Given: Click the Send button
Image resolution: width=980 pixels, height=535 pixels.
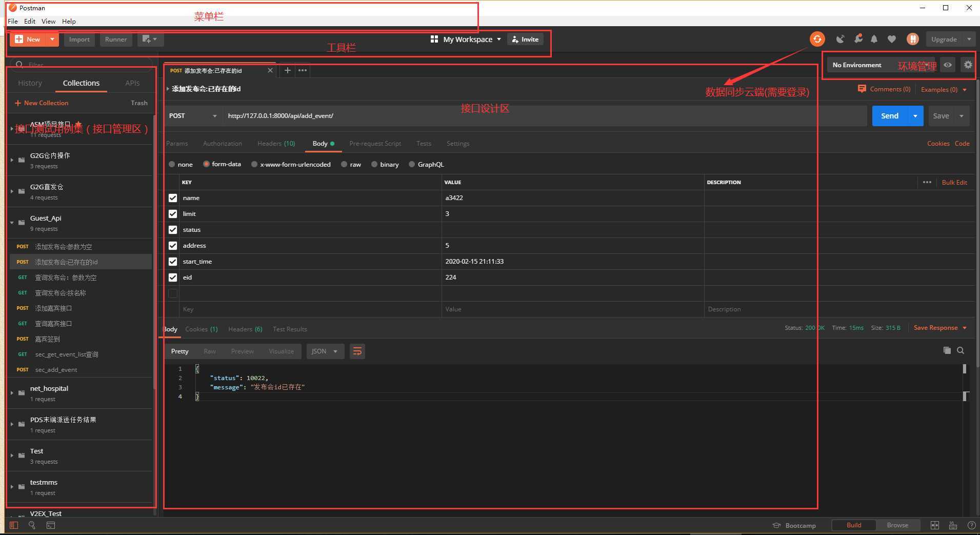Looking at the screenshot, I should (x=890, y=116).
